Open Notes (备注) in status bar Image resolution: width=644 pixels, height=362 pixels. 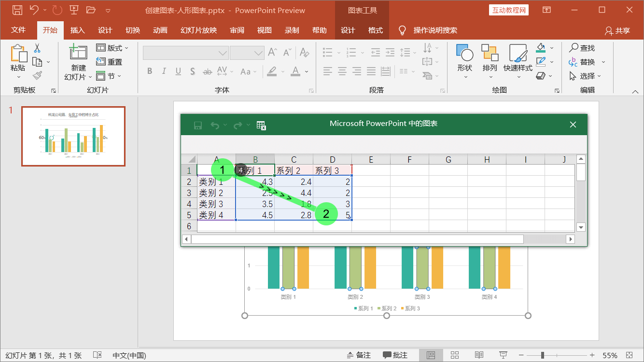click(359, 355)
